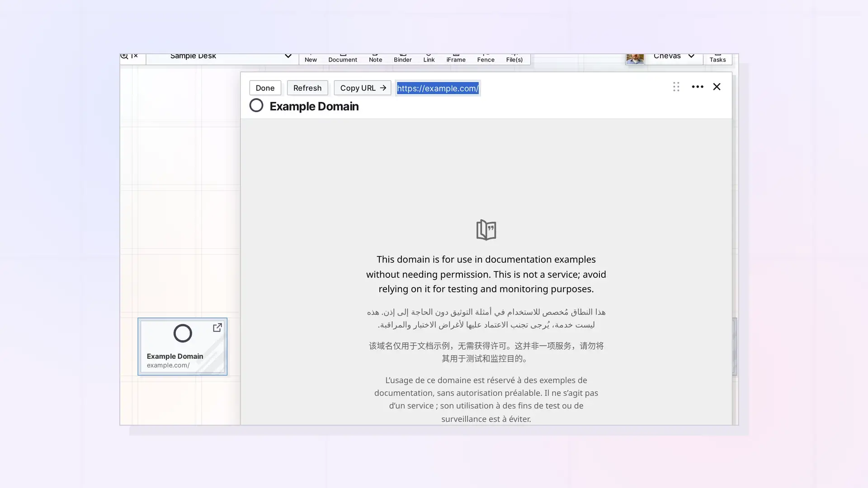Viewport: 868px width, 488px height.
Task: Add a Document from the toolbar
Action: [x=343, y=59]
